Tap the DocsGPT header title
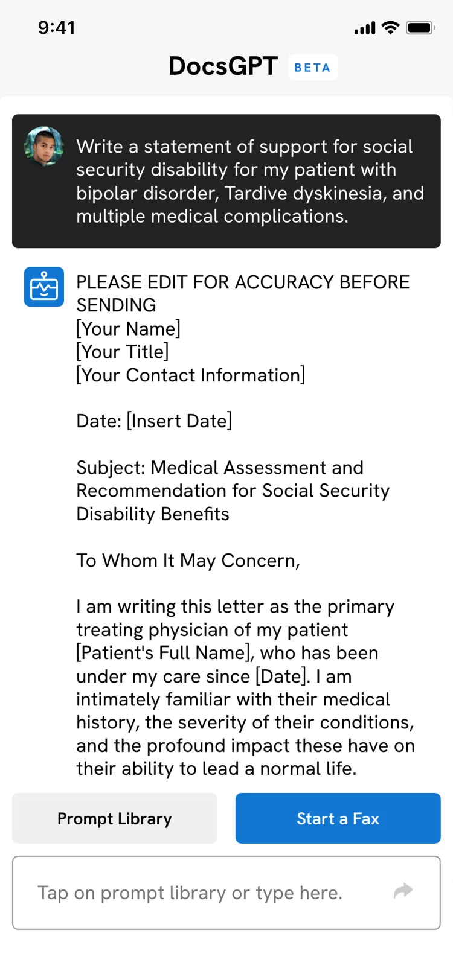The width and height of the screenshot is (453, 980). pos(223,66)
